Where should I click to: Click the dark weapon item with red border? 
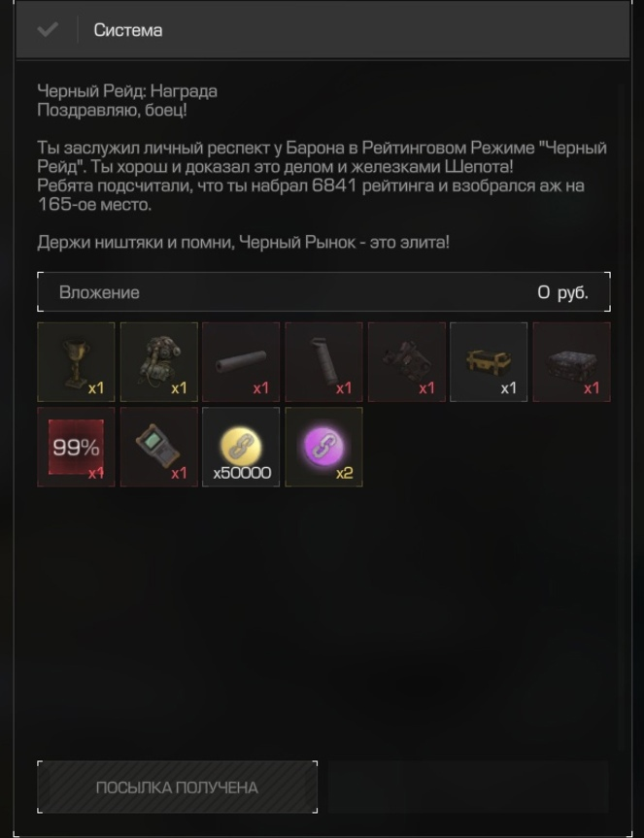coord(407,362)
